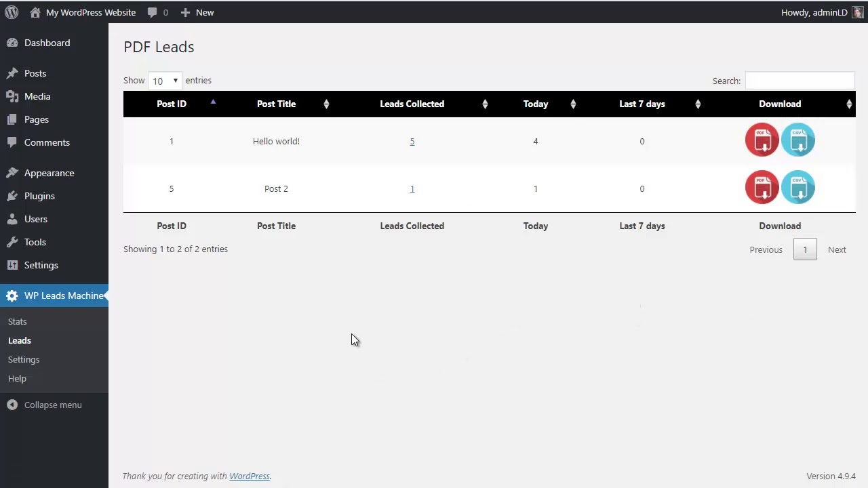Open the 5 leads collected link
The height and width of the screenshot is (488, 868).
[412, 141]
